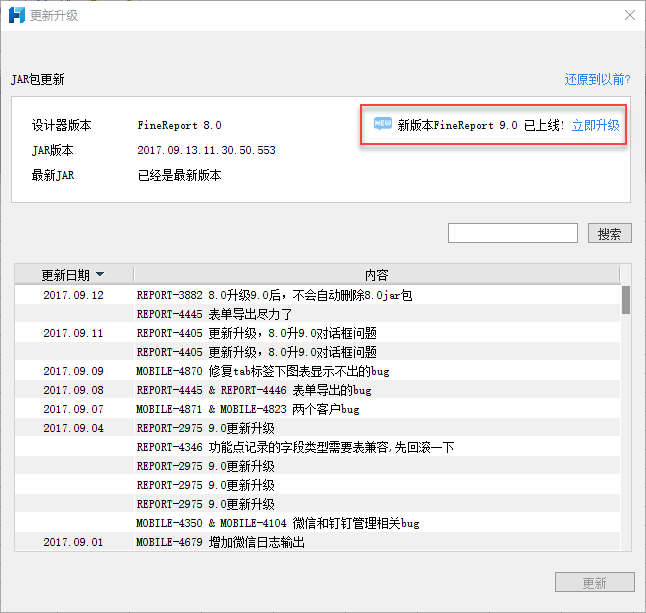
Task: Click the 已经是最新版本 status text
Action: 179,175
